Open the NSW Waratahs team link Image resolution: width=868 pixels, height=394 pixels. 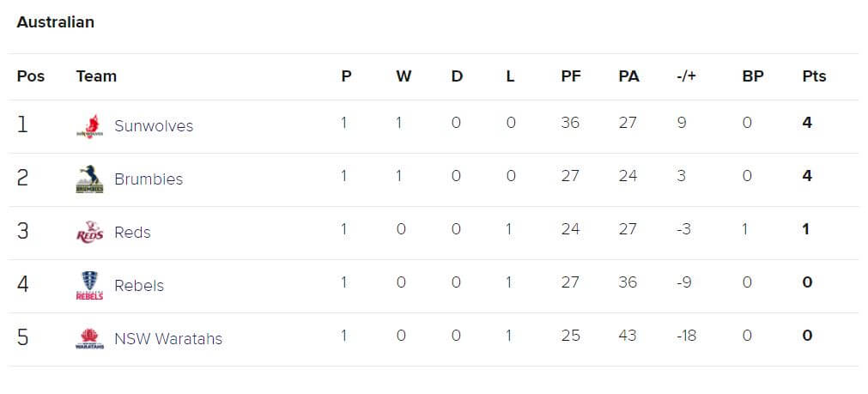[168, 339]
